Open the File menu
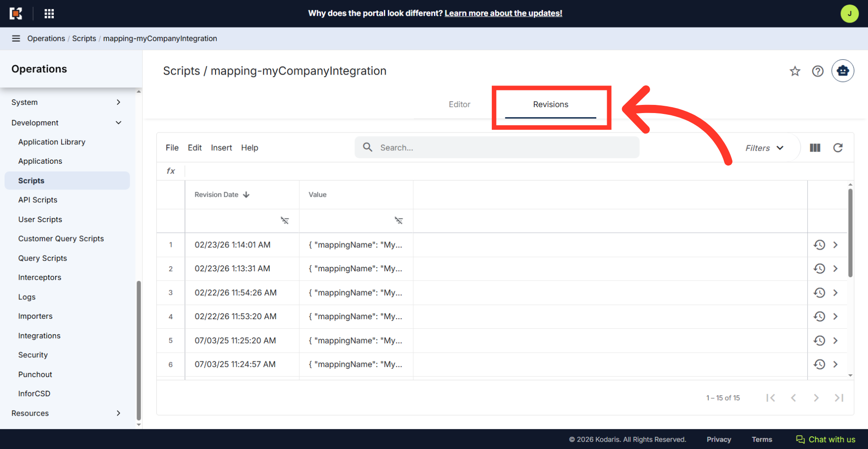The height and width of the screenshot is (449, 868). tap(172, 148)
